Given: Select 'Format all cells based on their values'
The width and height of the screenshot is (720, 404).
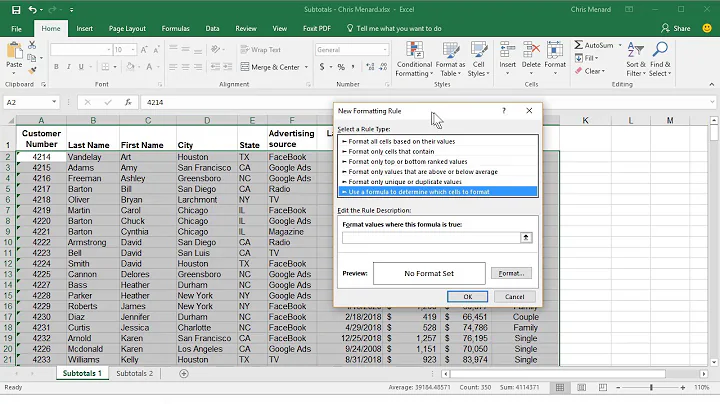Looking at the screenshot, I should point(438,141).
